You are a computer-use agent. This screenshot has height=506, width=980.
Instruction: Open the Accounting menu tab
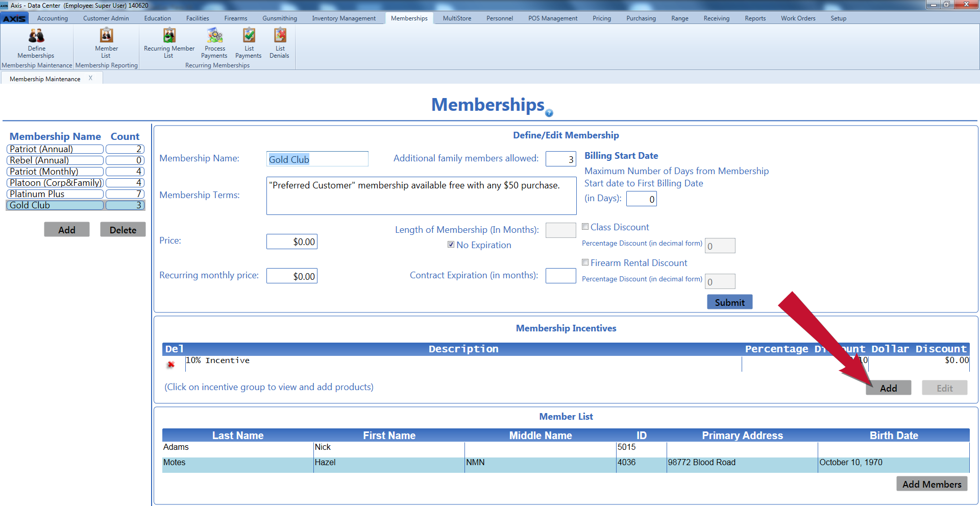52,18
